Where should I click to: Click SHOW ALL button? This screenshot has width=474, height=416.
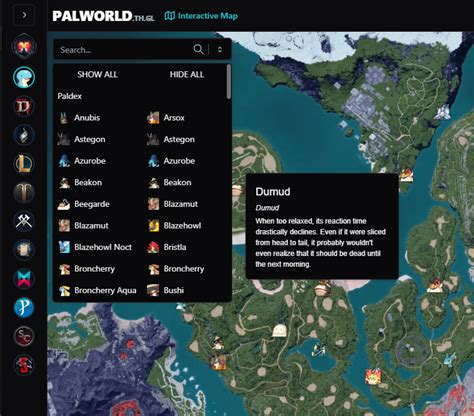tap(97, 74)
